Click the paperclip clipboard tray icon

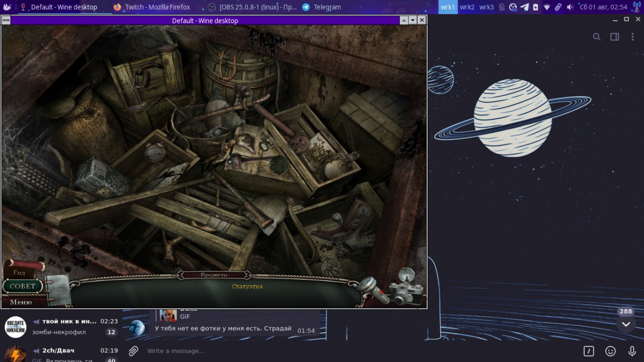pos(558,7)
